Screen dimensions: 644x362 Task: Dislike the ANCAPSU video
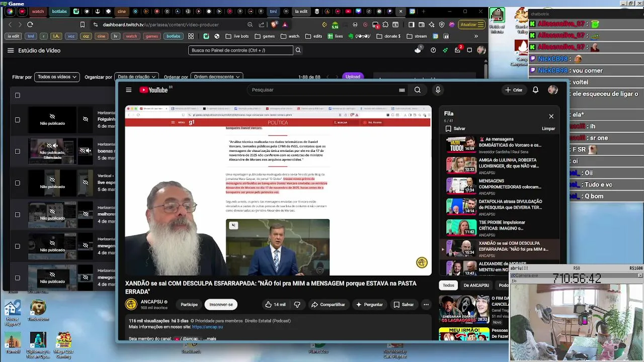pyautogui.click(x=297, y=305)
